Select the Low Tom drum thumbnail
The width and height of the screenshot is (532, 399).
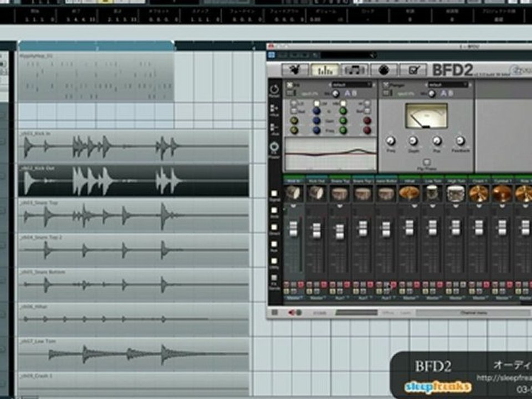coord(432,193)
